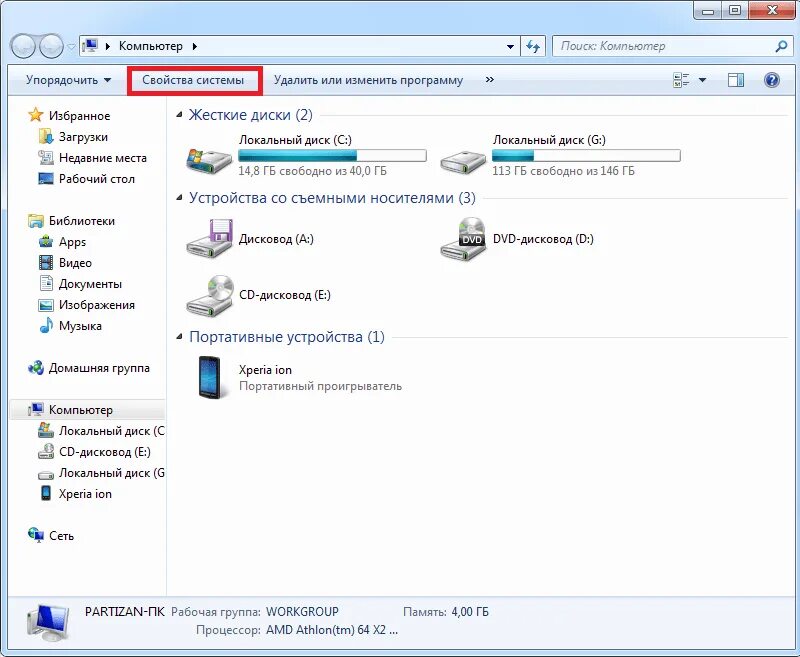Expand arrow after Компьютер in address bar
The image size is (800, 657).
(195, 46)
